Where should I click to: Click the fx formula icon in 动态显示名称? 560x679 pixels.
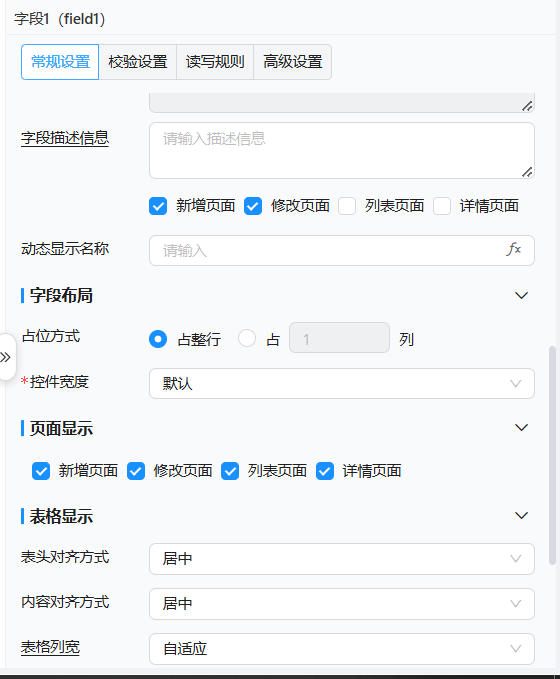pos(513,249)
